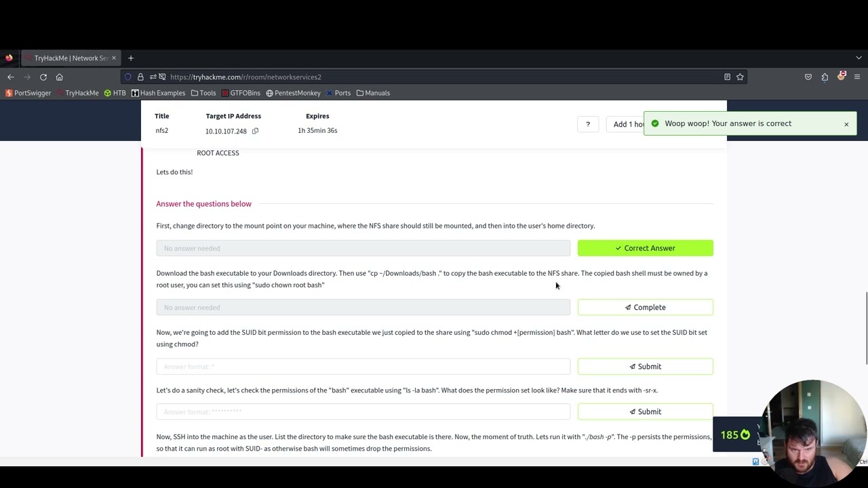This screenshot has width=868, height=488.
Task: Open the Tools bookmark folder
Action: point(203,93)
